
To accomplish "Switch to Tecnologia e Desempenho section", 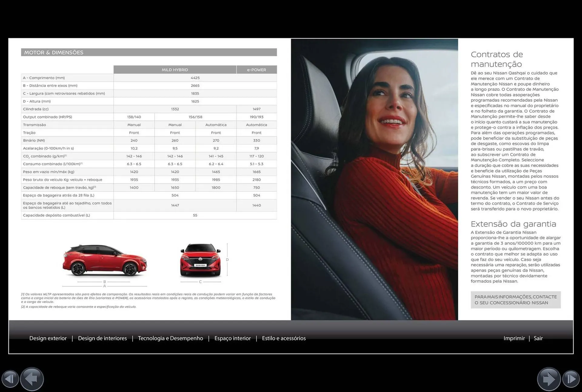I will (x=170, y=338).
